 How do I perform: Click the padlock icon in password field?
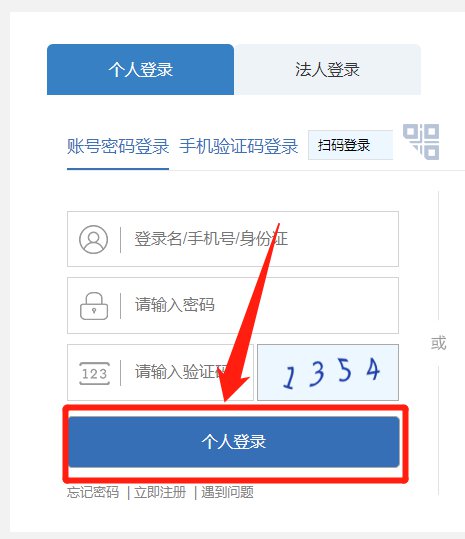pyautogui.click(x=94, y=306)
